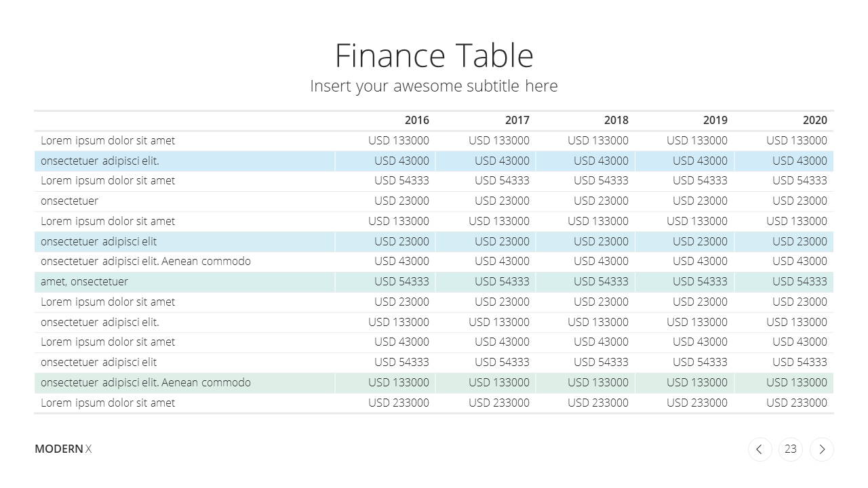Click the 2019 column header
The width and height of the screenshot is (868, 488).
point(715,120)
